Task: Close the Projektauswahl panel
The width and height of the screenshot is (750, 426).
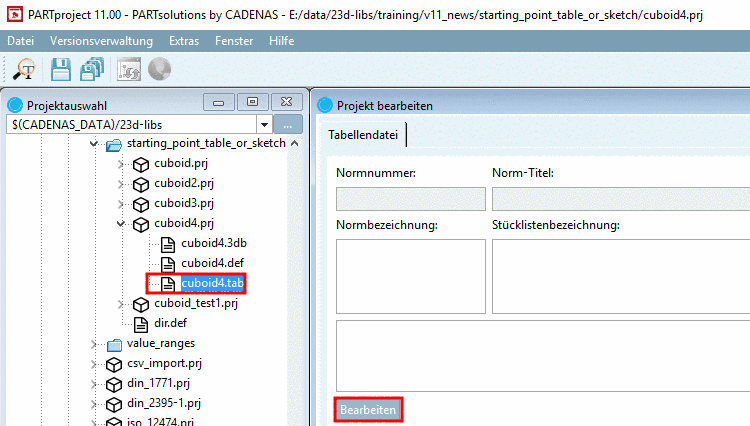Action: click(287, 102)
